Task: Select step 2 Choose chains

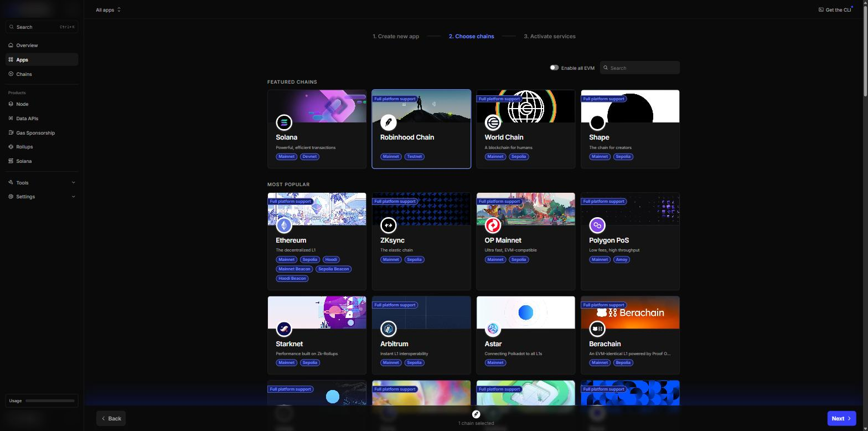Action: click(472, 36)
